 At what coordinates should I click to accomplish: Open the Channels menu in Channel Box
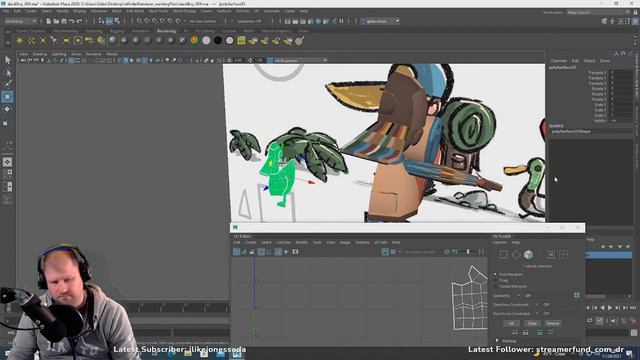558,61
